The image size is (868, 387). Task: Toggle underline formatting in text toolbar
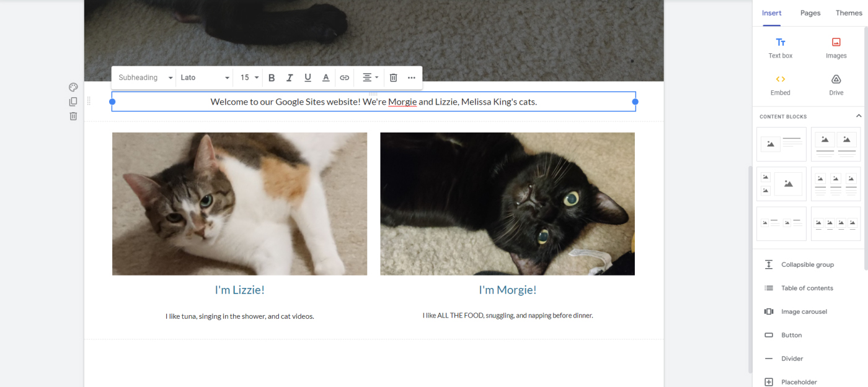[308, 78]
